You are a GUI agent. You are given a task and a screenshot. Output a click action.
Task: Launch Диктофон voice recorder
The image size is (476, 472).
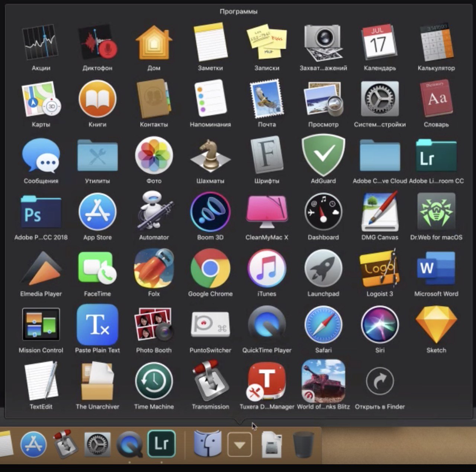(x=97, y=42)
